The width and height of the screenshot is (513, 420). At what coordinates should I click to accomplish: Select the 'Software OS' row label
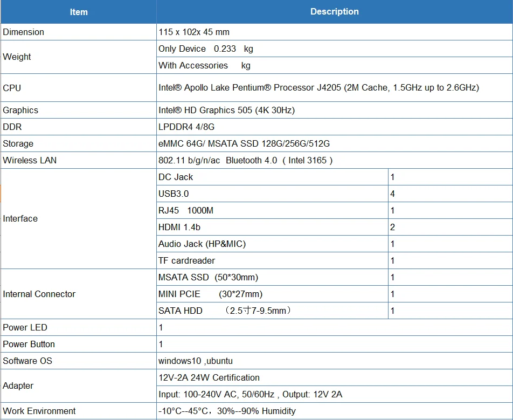point(79,361)
